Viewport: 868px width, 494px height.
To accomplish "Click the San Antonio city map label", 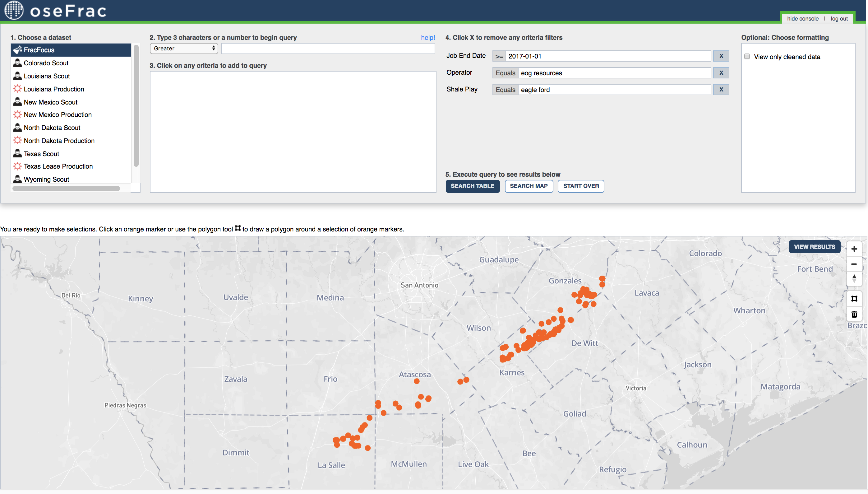I will (x=419, y=285).
